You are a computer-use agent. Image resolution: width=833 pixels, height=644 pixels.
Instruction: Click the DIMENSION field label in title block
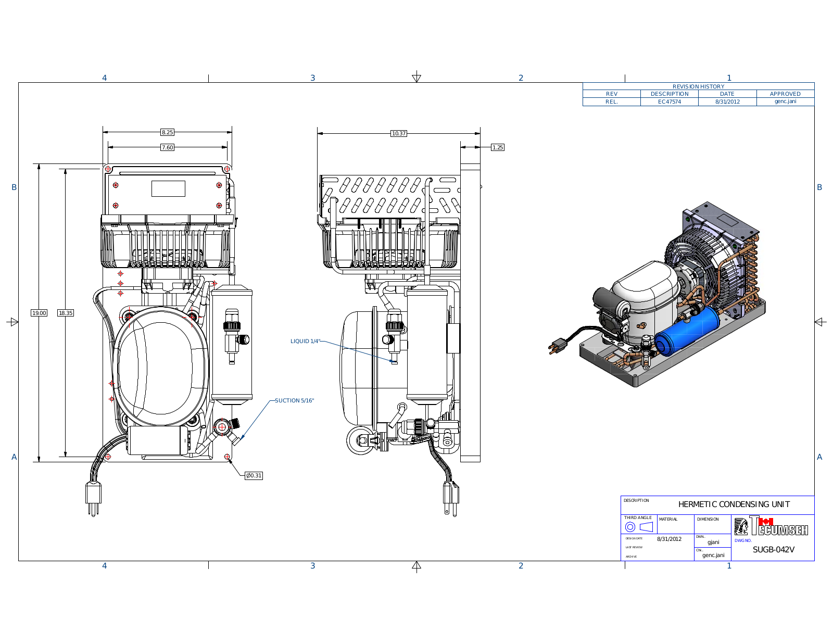pyautogui.click(x=708, y=519)
